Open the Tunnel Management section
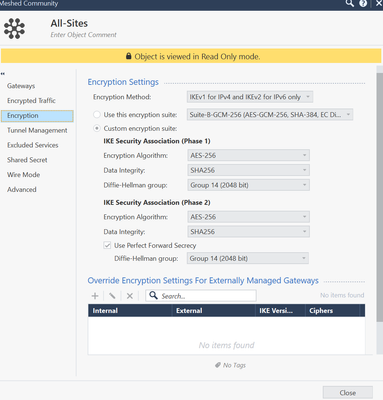The width and height of the screenshot is (383, 400). (x=37, y=130)
